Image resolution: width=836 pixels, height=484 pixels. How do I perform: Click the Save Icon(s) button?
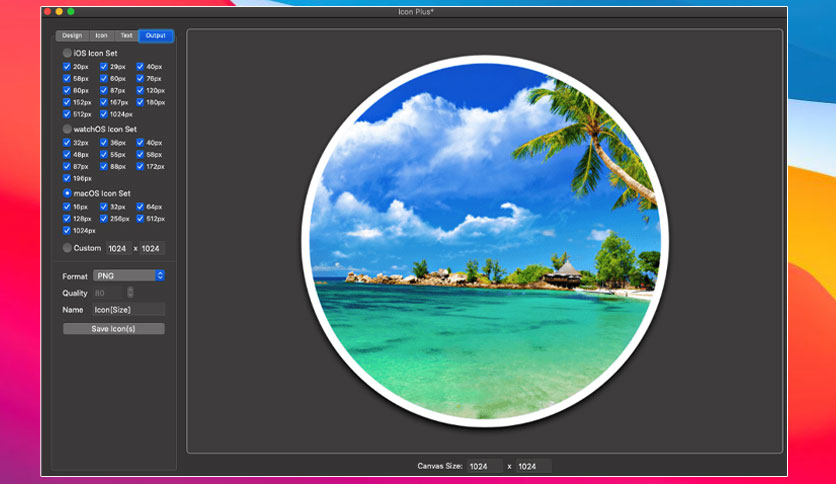pyautogui.click(x=114, y=329)
